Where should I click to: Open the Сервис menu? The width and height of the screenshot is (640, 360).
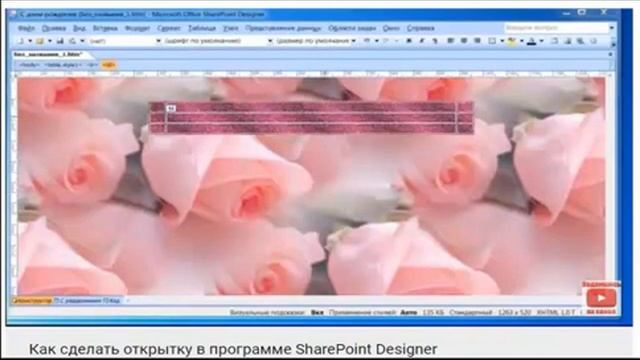(x=169, y=28)
